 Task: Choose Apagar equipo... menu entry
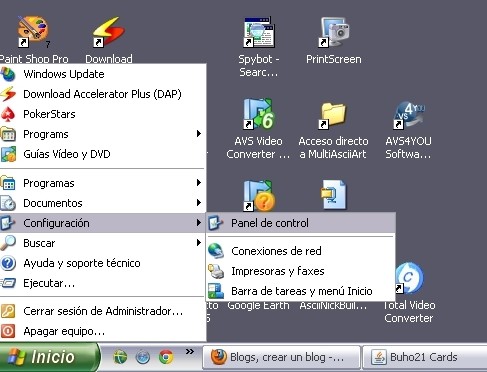point(102,331)
